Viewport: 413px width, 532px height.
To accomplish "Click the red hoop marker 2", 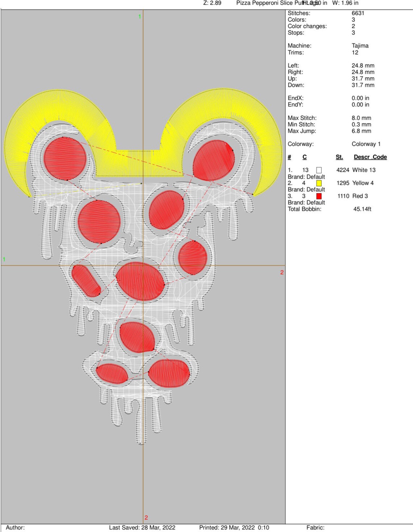I will (282, 272).
